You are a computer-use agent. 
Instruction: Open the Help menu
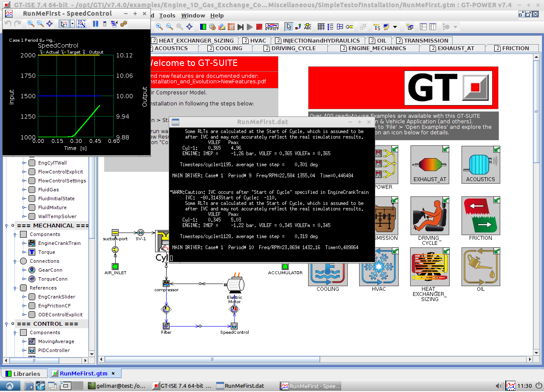tap(217, 15)
